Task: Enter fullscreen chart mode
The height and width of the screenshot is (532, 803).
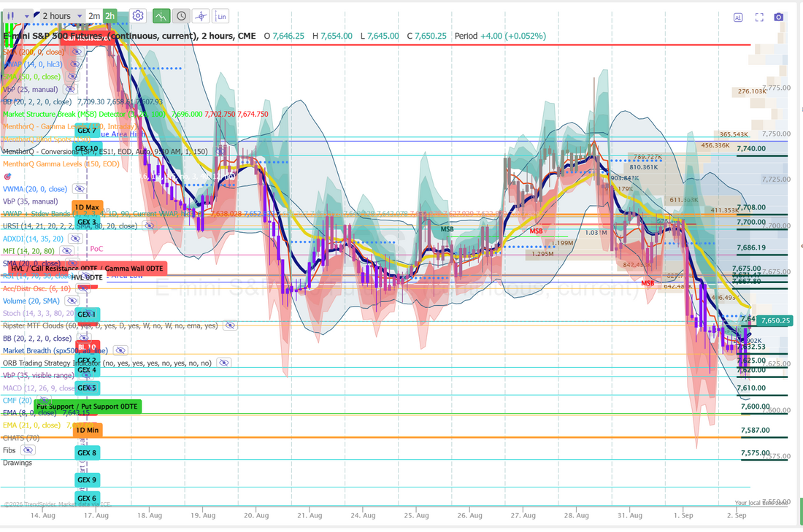Action: tap(759, 18)
